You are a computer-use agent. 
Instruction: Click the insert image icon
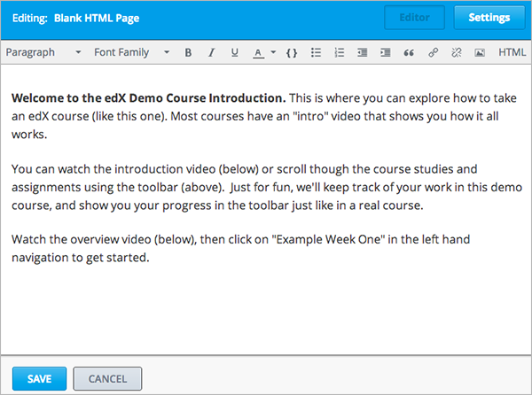[480, 52]
